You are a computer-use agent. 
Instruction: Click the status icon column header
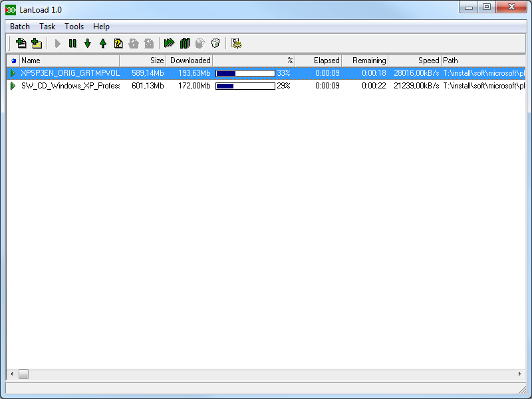(13, 61)
